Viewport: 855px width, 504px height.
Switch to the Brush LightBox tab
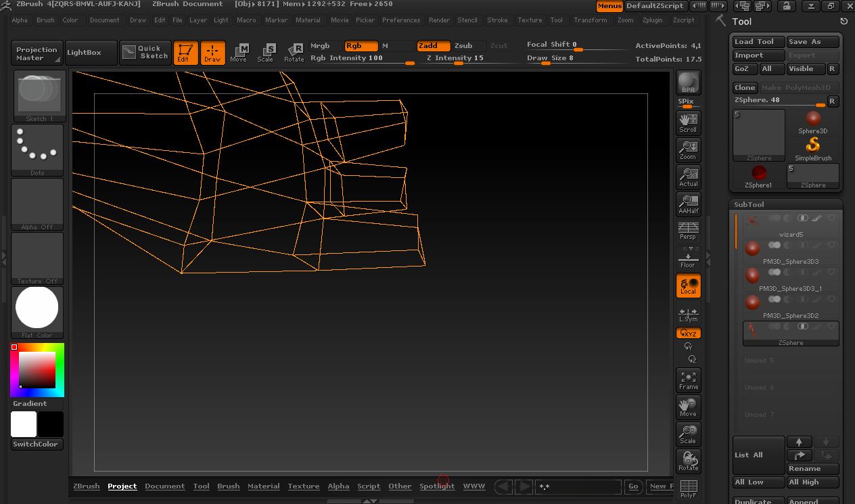point(228,486)
